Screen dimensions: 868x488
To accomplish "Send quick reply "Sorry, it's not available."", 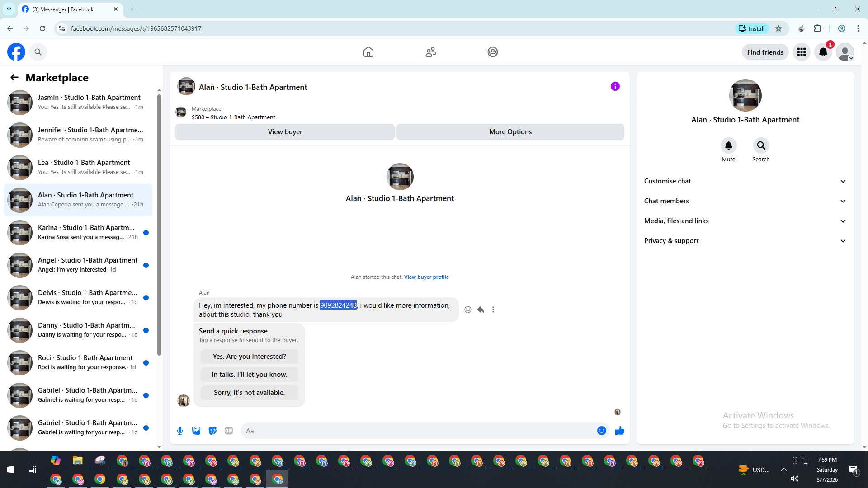I will tap(249, 393).
